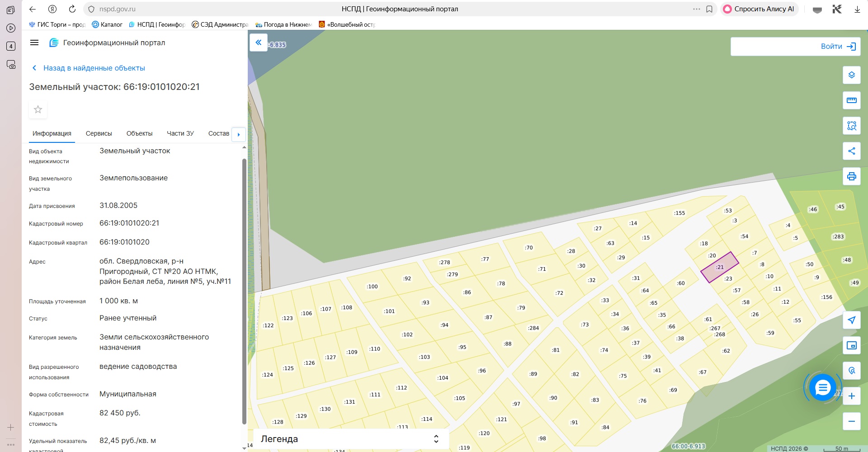The height and width of the screenshot is (452, 868).
Task: Open the hamburger main menu
Action: point(34,42)
